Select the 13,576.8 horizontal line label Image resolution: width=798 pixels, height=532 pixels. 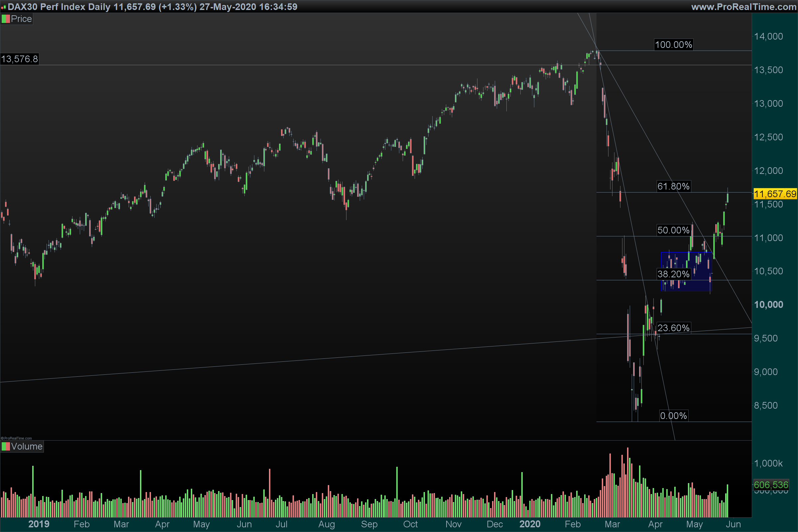(19, 59)
